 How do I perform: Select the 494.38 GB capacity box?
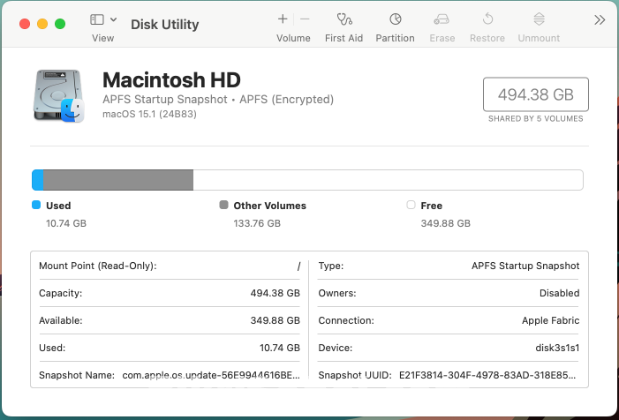[536, 94]
